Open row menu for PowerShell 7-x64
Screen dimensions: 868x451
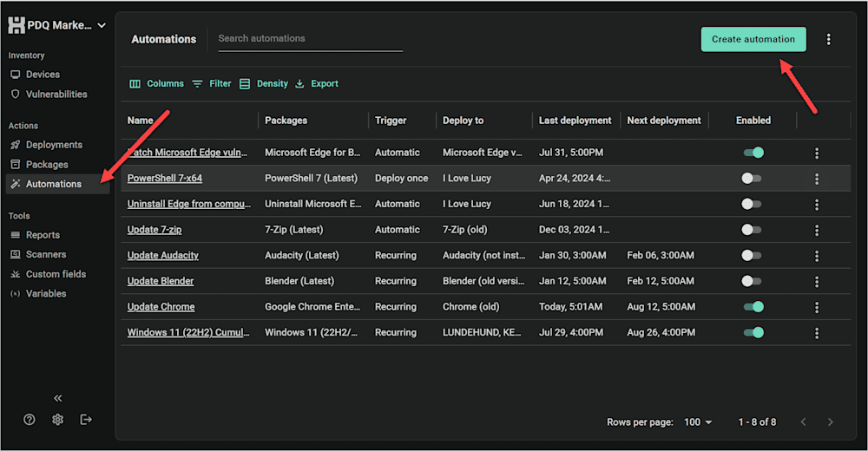point(817,179)
